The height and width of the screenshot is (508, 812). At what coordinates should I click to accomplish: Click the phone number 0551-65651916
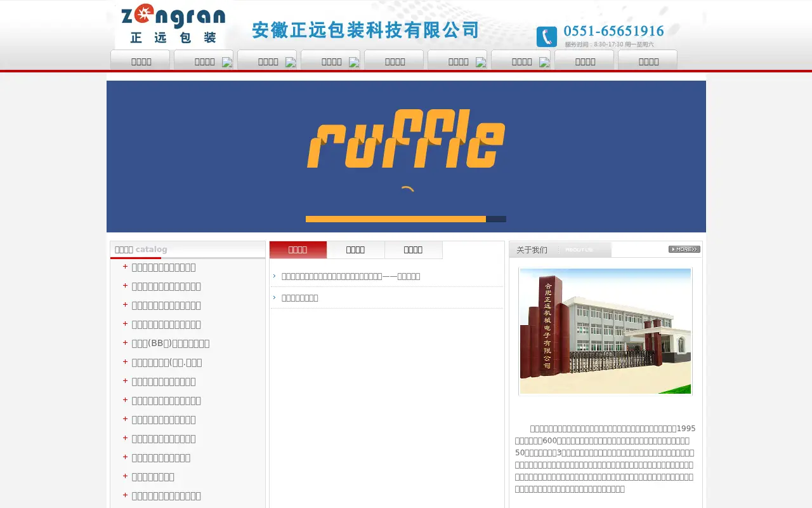click(613, 31)
